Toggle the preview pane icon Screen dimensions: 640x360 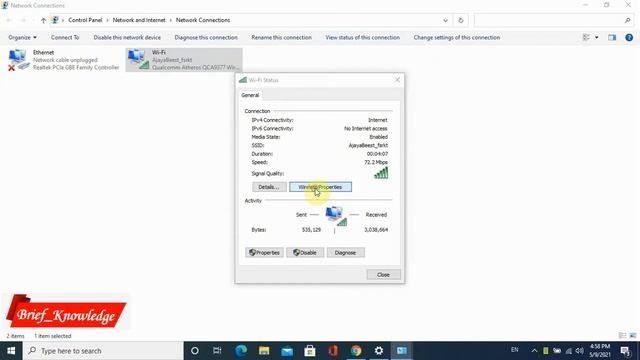tap(612, 38)
